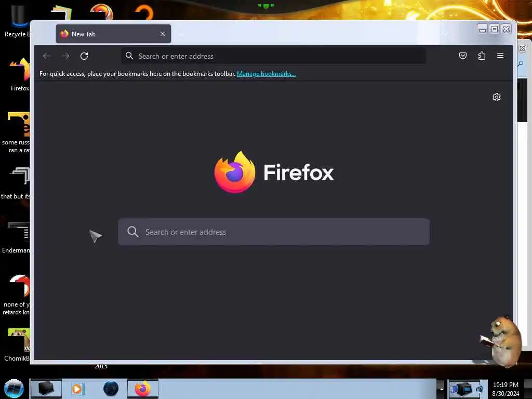Select the ChomikB desktop icon
The width and height of the screenshot is (532, 399).
(x=18, y=344)
